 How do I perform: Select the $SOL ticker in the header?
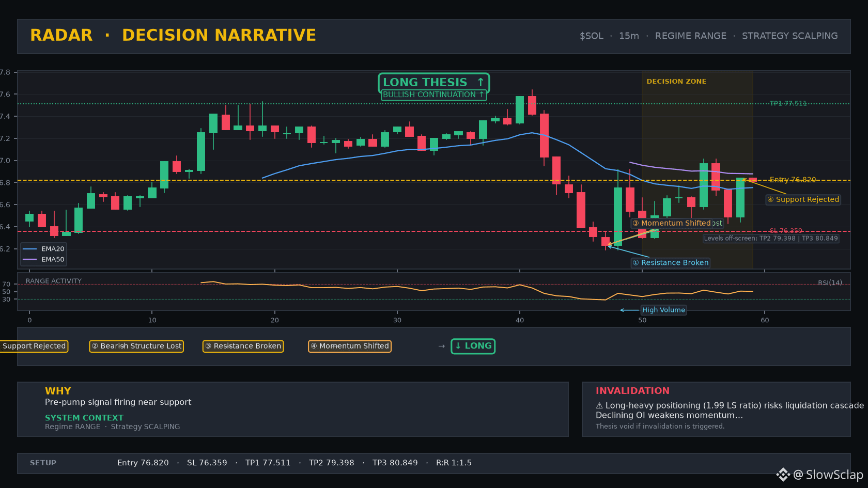coord(591,36)
